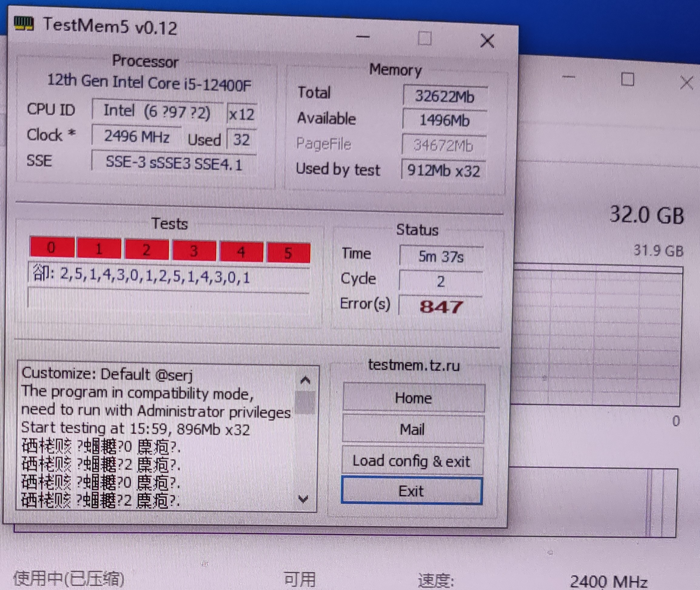Click Available memory 1496Mb value

pyautogui.click(x=444, y=120)
